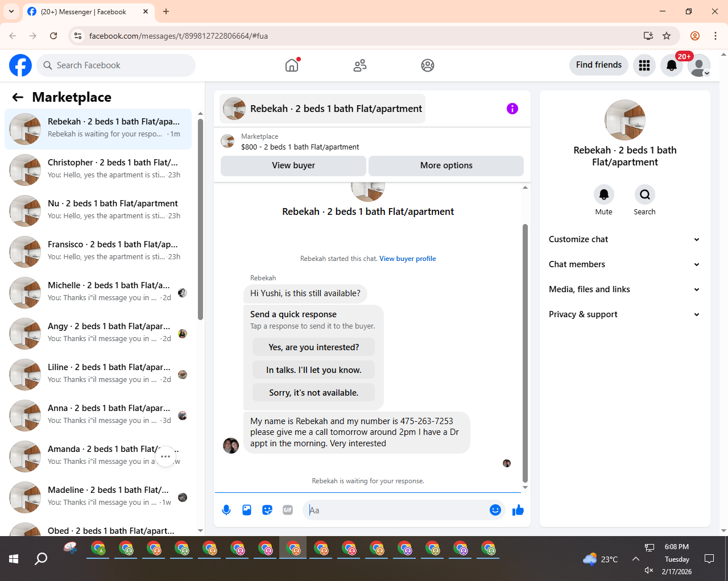The height and width of the screenshot is (581, 728).
Task: Open a new browser tab
Action: [x=166, y=11]
